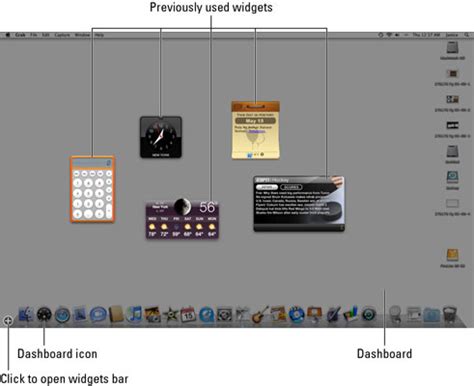Image resolution: width=474 pixels, height=386 pixels.
Task: Open the Window menu
Action: coord(82,35)
